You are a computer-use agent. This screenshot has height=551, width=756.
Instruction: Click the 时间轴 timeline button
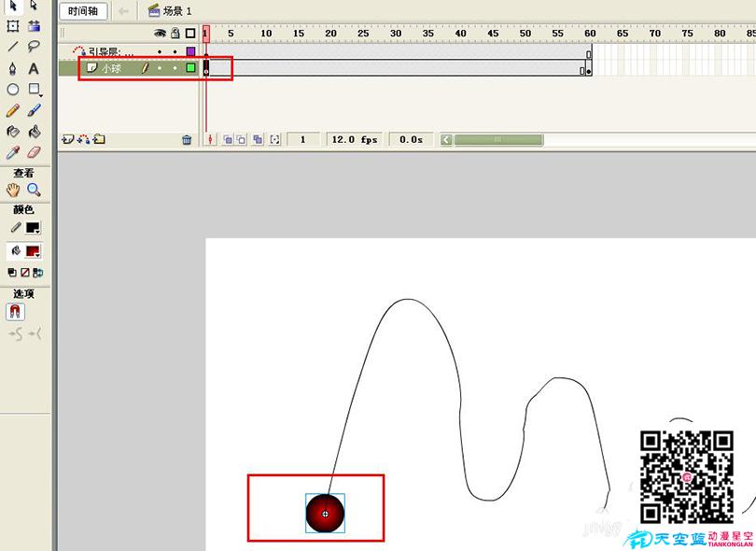point(83,11)
